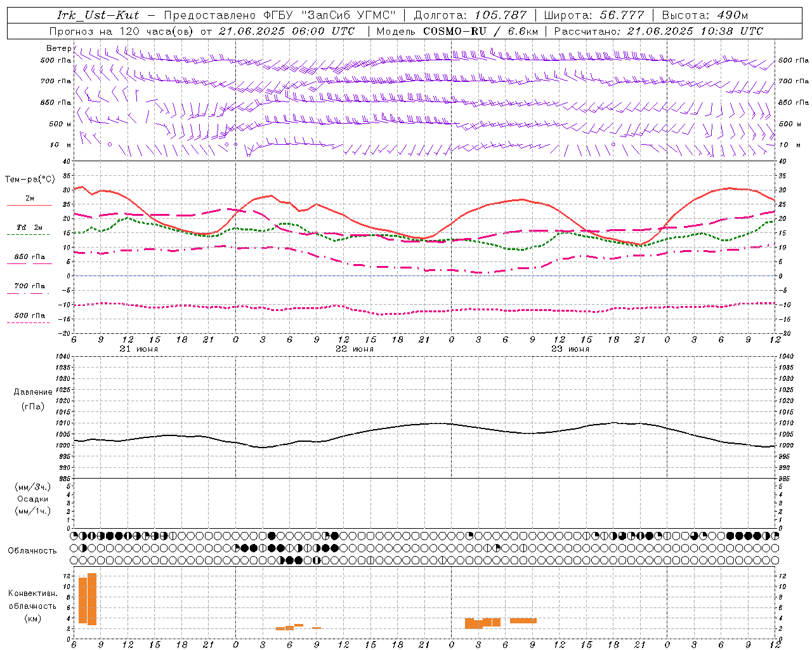This screenshot has width=812, height=650.
Task: Click the 700 гПа temperature legend label
Action: coord(30,286)
